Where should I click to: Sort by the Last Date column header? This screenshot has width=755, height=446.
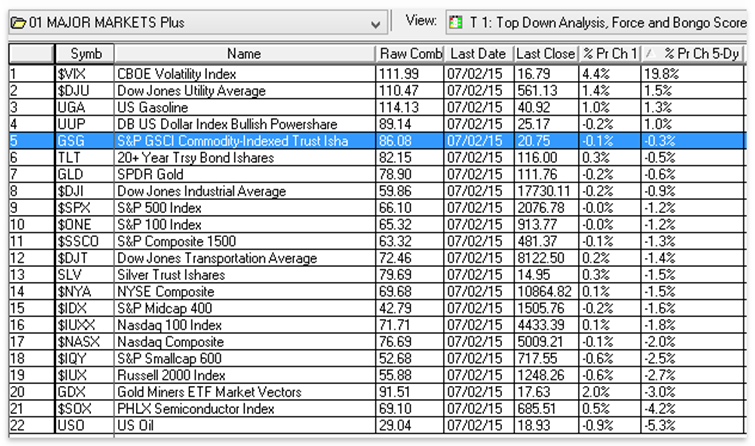(x=479, y=53)
